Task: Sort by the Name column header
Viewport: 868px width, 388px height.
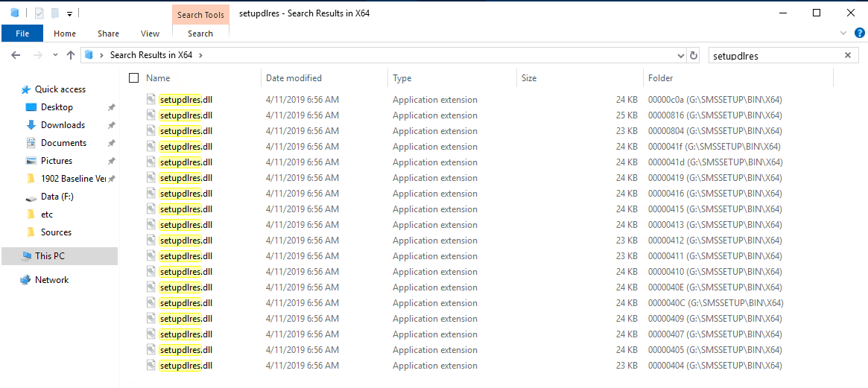Action: tap(158, 78)
